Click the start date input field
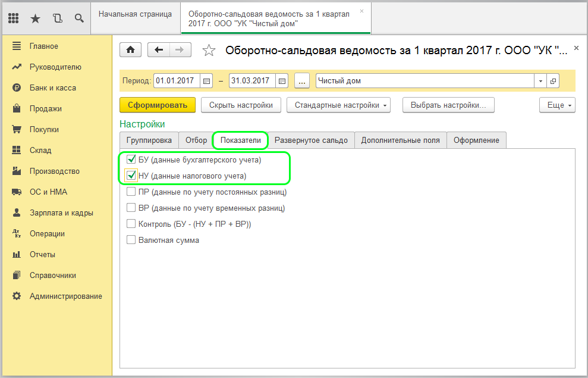Image resolution: width=588 pixels, height=378 pixels. click(x=177, y=81)
